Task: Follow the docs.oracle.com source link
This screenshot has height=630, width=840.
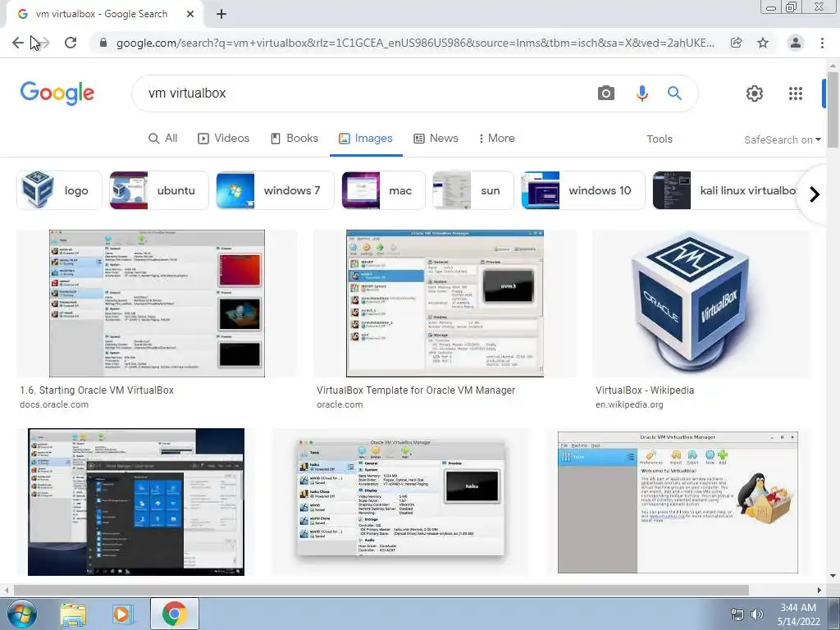Action: pos(54,404)
